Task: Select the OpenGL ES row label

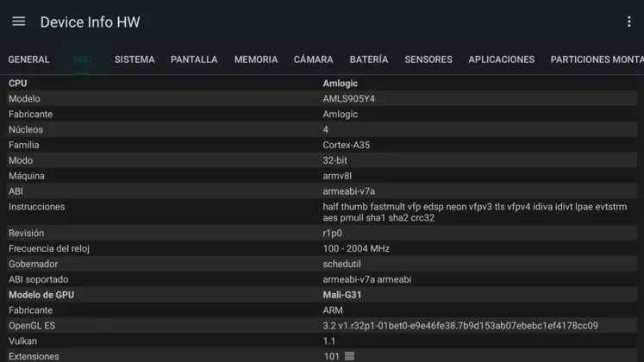Action: (x=32, y=326)
